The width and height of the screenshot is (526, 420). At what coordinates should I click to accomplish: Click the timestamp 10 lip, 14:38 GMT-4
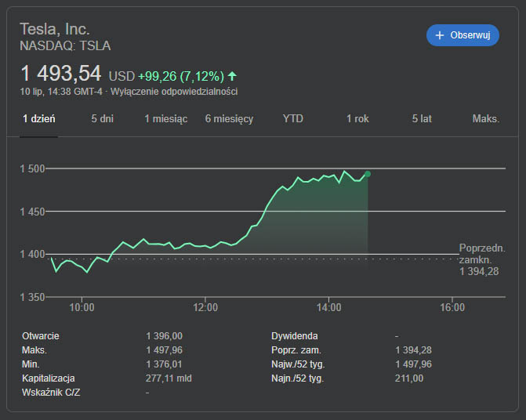point(61,92)
